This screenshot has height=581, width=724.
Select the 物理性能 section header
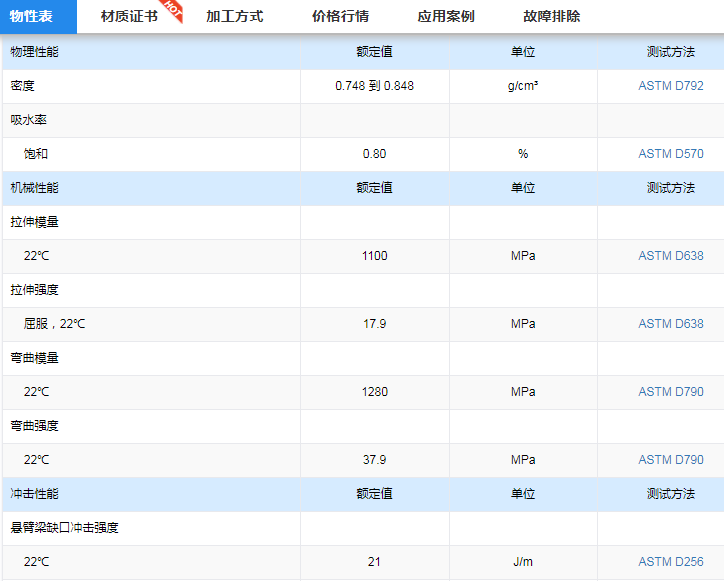[35, 52]
